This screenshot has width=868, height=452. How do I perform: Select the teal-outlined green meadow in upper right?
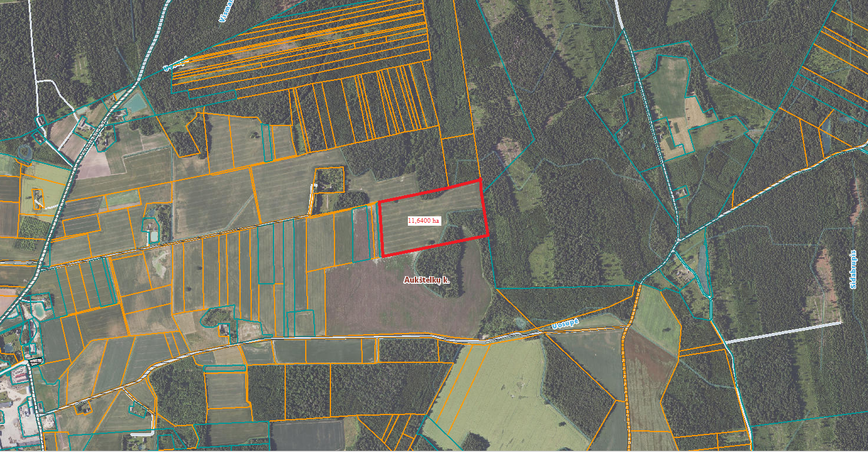[667, 88]
